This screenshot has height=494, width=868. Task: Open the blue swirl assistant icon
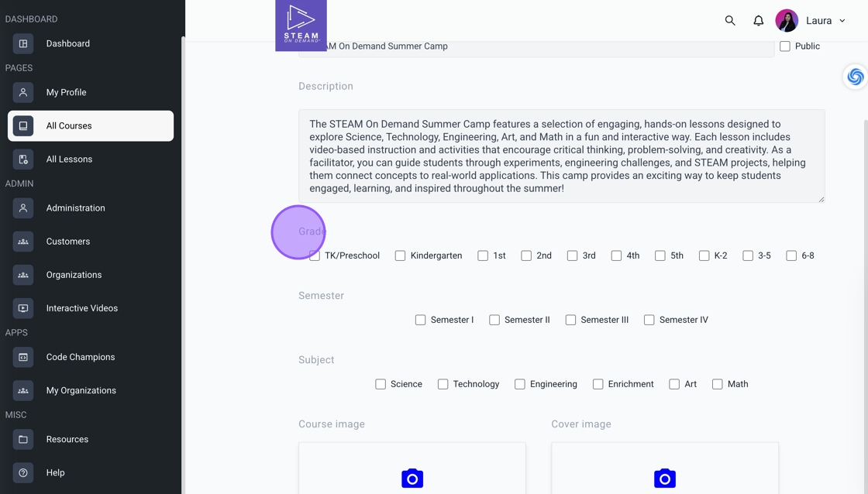[855, 77]
